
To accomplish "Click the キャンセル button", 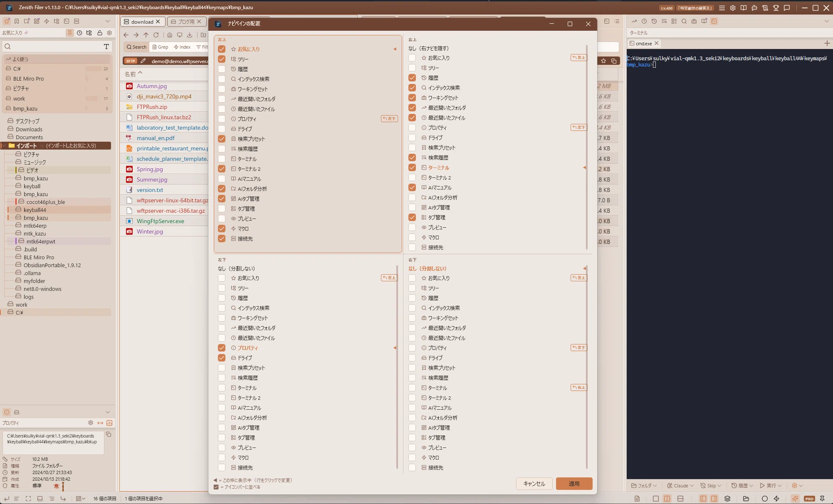I will [x=534, y=484].
